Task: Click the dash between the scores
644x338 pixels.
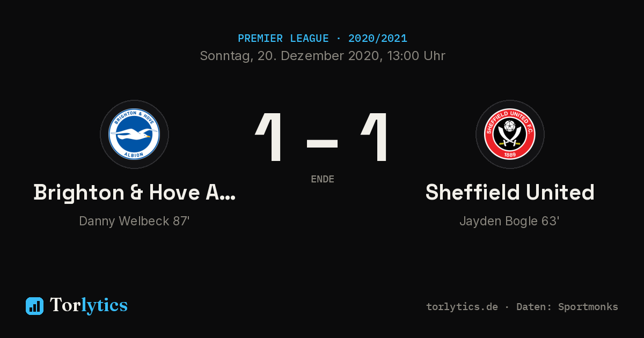Action: coord(322,143)
